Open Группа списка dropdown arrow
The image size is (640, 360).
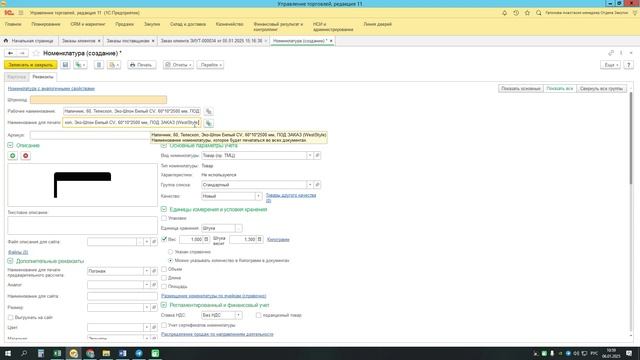click(x=310, y=185)
